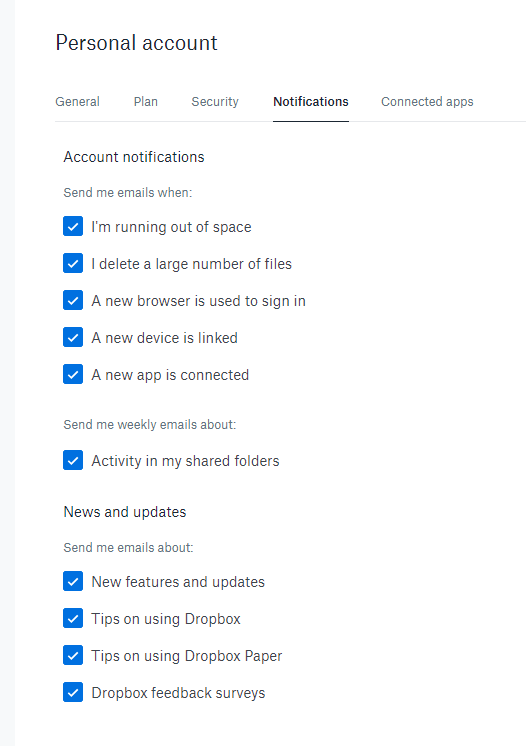Uncheck "I'm running out of space" checkbox

point(73,226)
